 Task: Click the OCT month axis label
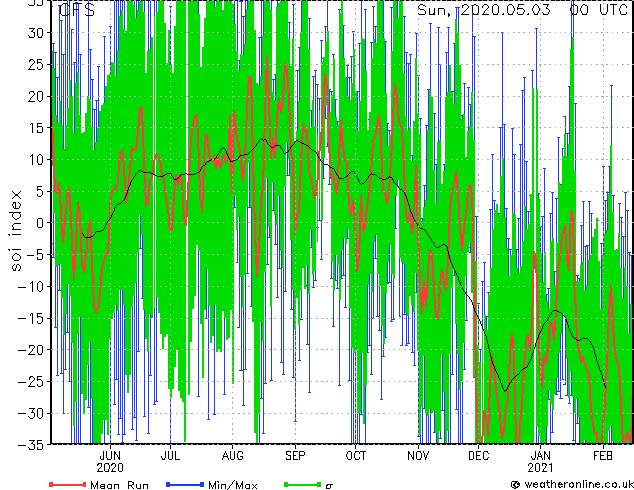355,456
